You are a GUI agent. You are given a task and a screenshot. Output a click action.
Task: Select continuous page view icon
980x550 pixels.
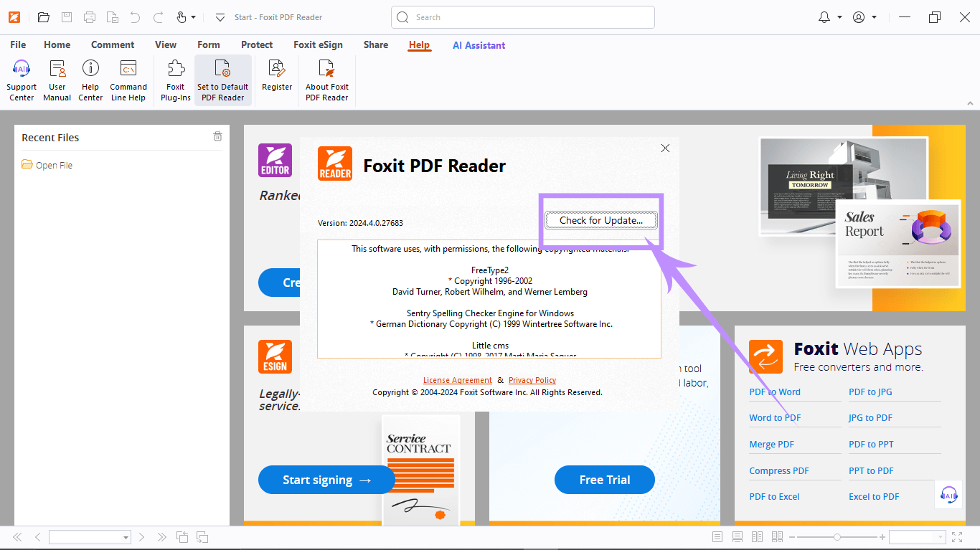[x=738, y=537]
